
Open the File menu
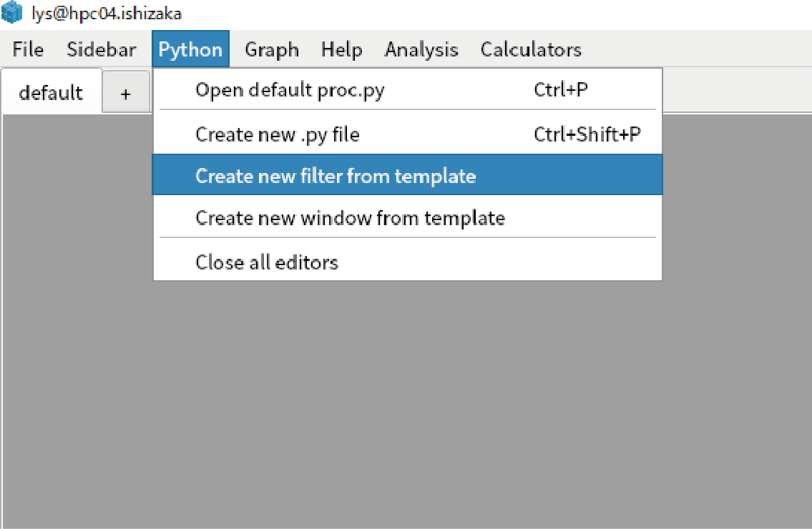point(28,49)
